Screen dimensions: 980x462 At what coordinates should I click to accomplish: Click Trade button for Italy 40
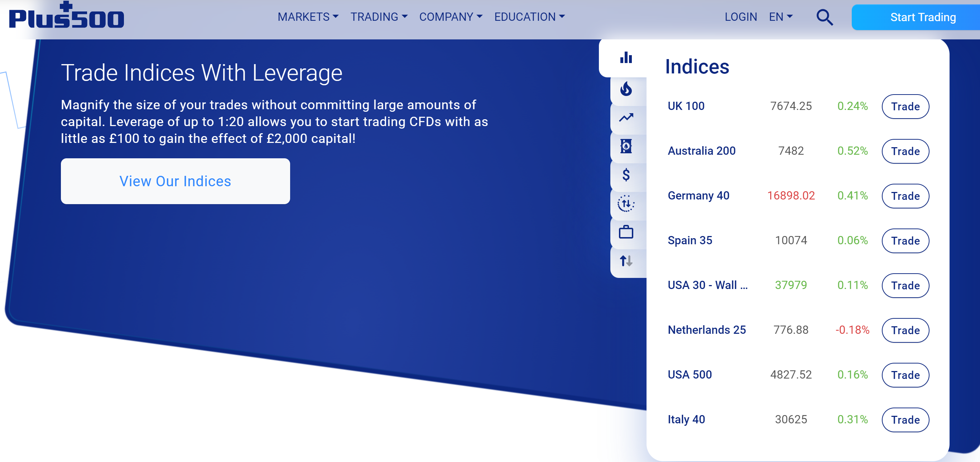pyautogui.click(x=905, y=420)
